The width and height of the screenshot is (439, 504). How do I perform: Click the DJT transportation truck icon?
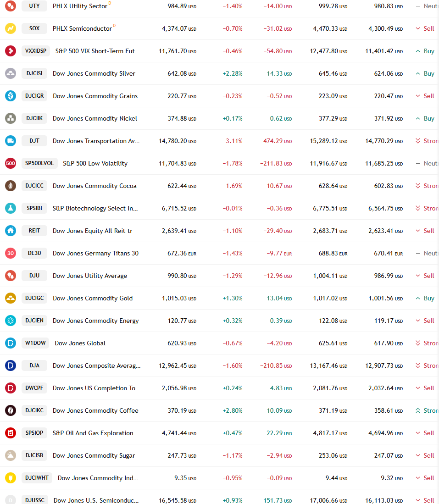(11, 141)
